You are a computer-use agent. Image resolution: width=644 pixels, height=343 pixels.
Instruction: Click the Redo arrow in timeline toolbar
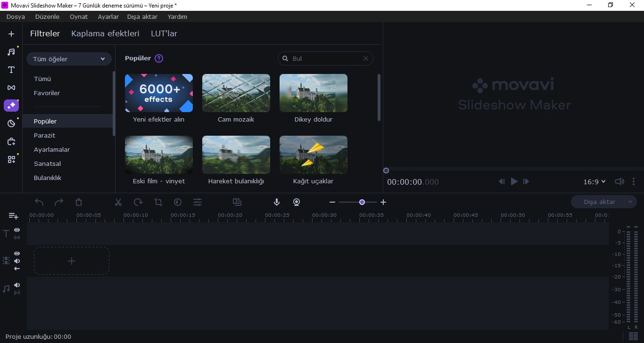[59, 202]
